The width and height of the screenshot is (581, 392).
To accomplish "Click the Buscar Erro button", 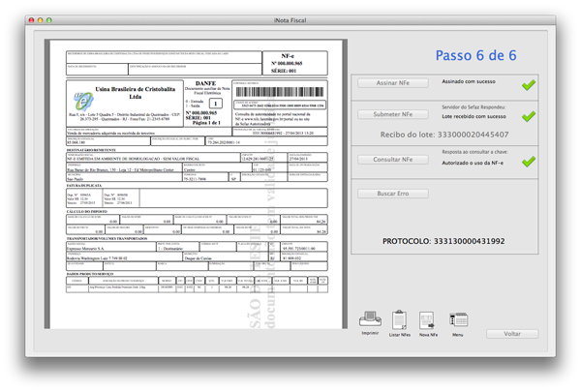I will tap(393, 194).
